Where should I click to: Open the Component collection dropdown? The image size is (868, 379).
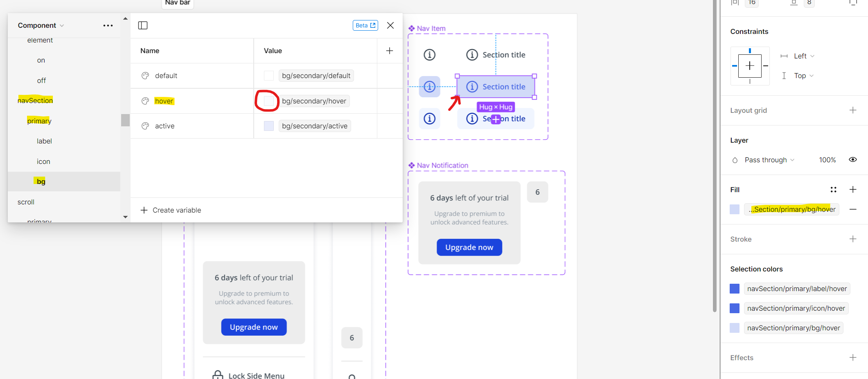[41, 25]
